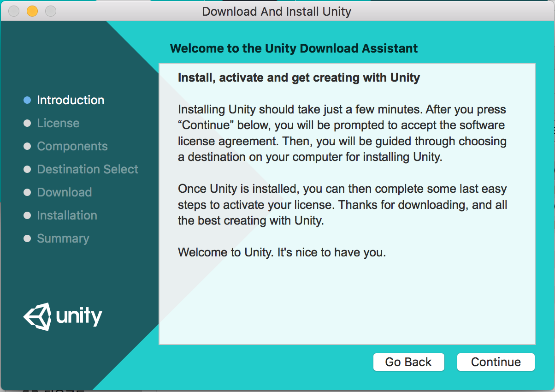Select the Installation step label

click(x=67, y=215)
